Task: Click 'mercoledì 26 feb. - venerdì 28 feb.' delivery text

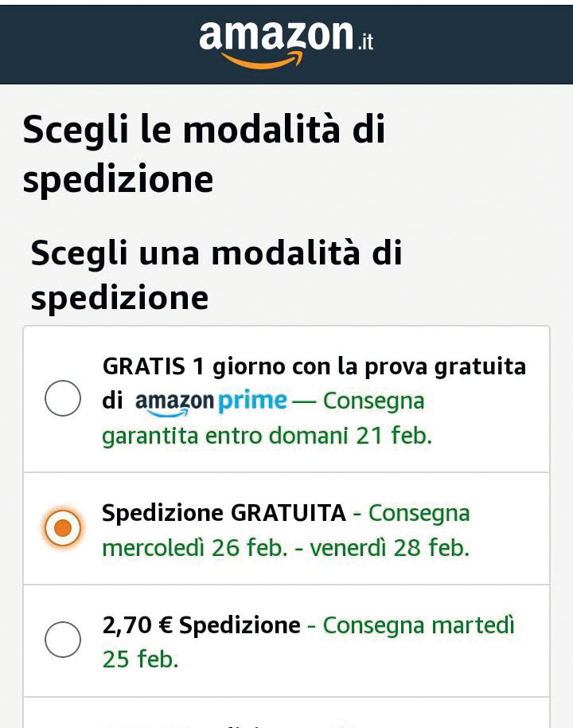Action: (x=286, y=548)
